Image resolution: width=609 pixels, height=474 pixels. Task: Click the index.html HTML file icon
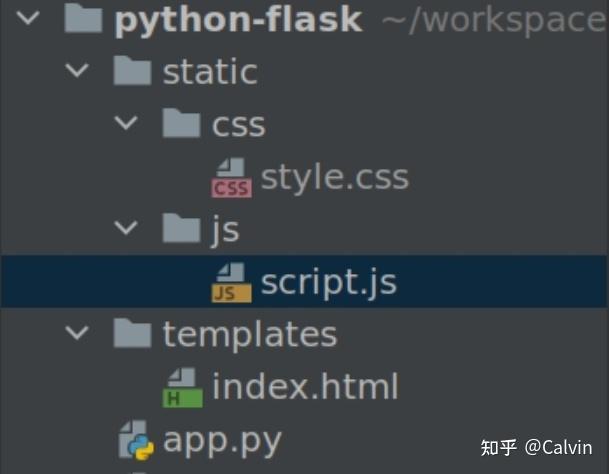tap(183, 387)
